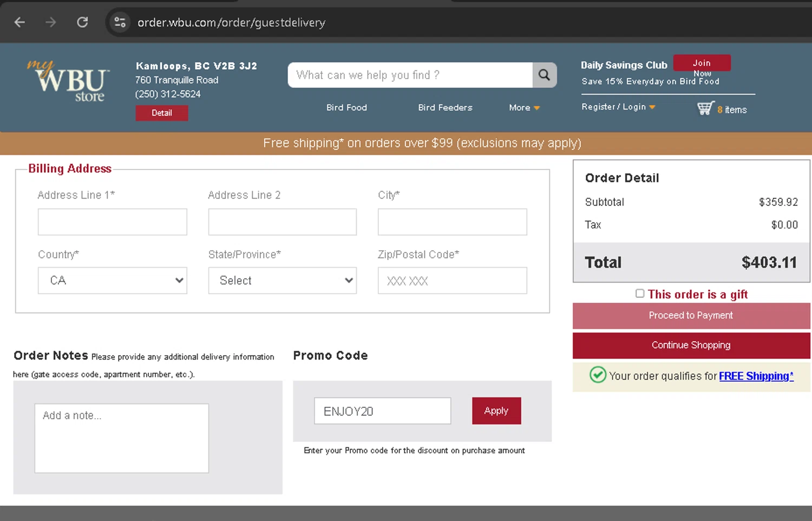The height and width of the screenshot is (521, 812).
Task: Click the my WBU store logo
Action: 69,81
